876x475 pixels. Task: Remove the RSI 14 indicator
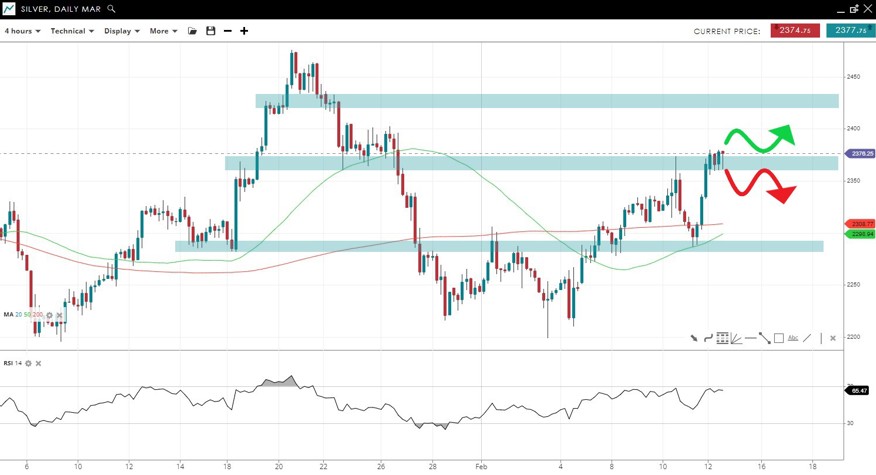point(39,363)
